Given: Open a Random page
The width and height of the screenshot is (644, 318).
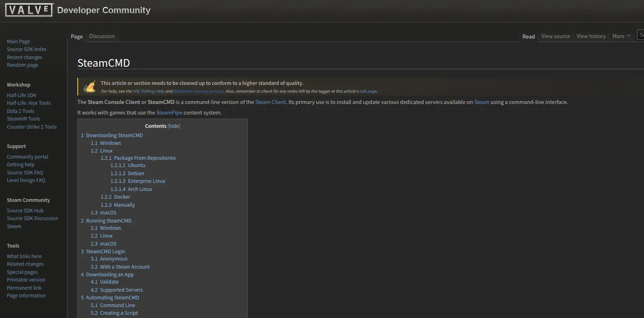Looking at the screenshot, I should pyautogui.click(x=22, y=65).
